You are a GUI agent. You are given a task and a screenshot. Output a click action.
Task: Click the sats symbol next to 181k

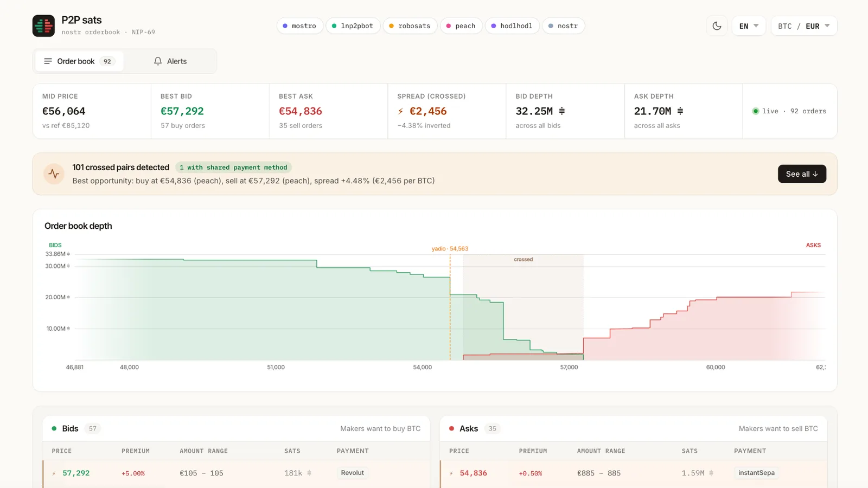[x=309, y=473]
